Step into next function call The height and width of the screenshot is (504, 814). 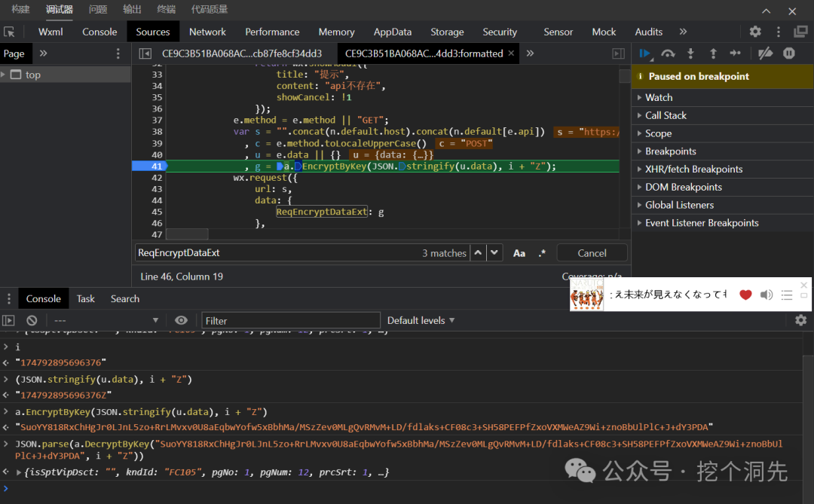click(x=690, y=53)
